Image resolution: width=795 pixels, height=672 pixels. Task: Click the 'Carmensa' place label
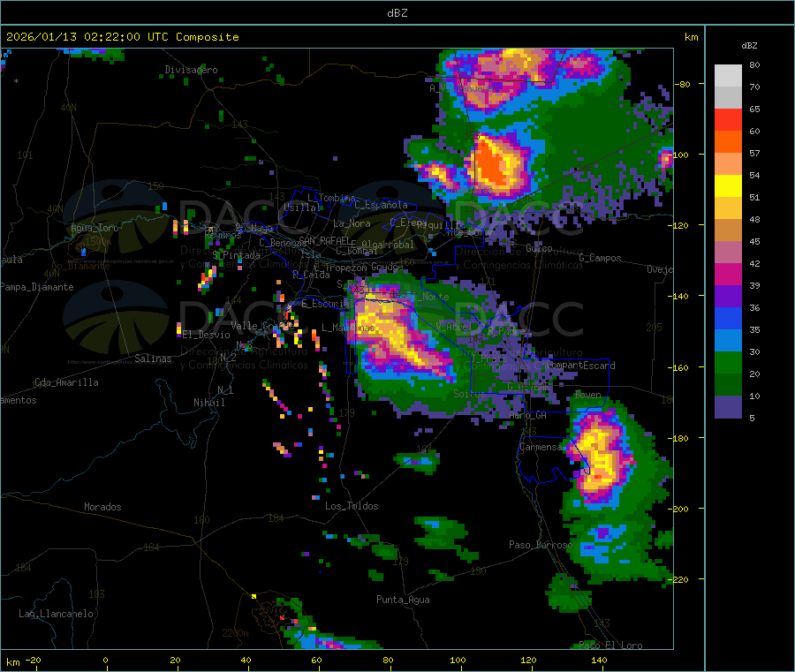(x=541, y=447)
